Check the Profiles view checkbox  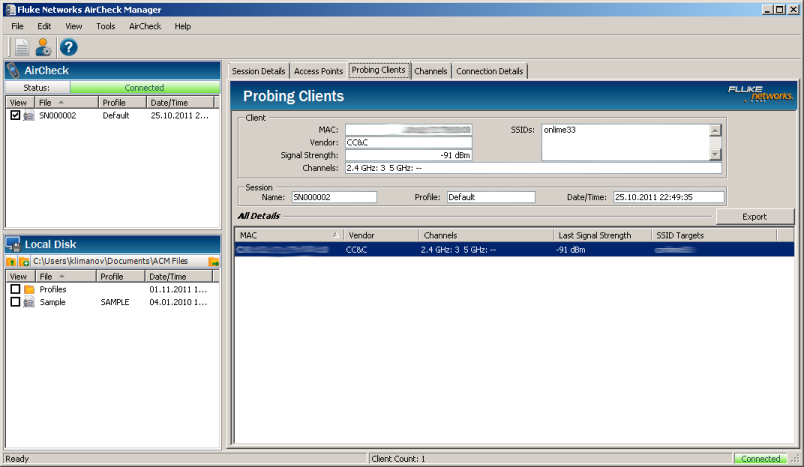point(15,289)
